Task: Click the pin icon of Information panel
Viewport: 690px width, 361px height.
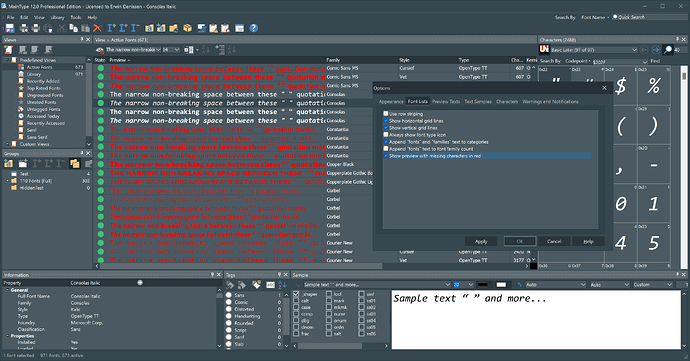Action: (x=213, y=274)
